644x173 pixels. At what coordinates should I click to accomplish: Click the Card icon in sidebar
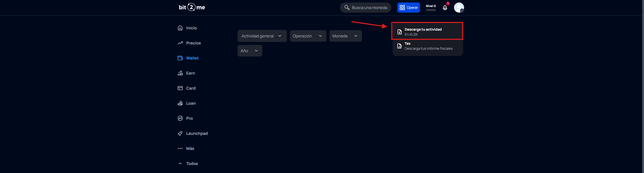tap(180, 88)
